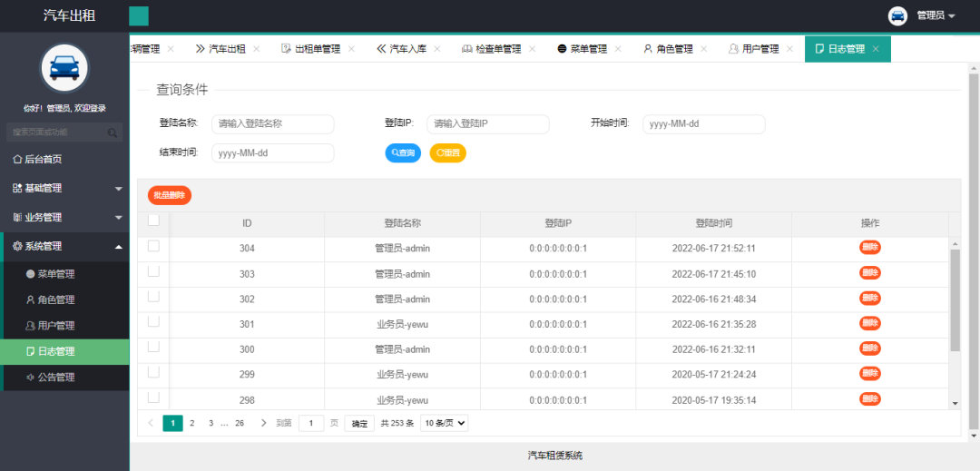Viewport: 980px width, 471px height.
Task: Click the table scrollbar down arrow
Action: pyautogui.click(x=955, y=404)
